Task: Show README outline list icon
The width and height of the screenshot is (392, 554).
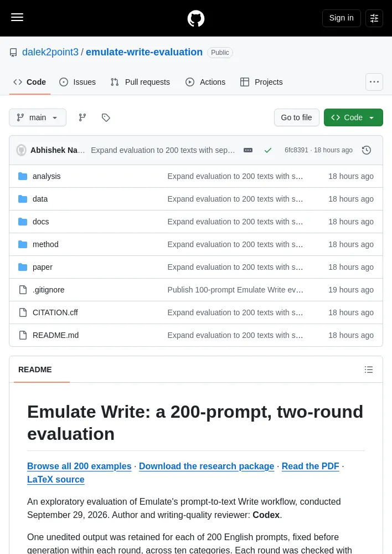Action: click(x=369, y=370)
